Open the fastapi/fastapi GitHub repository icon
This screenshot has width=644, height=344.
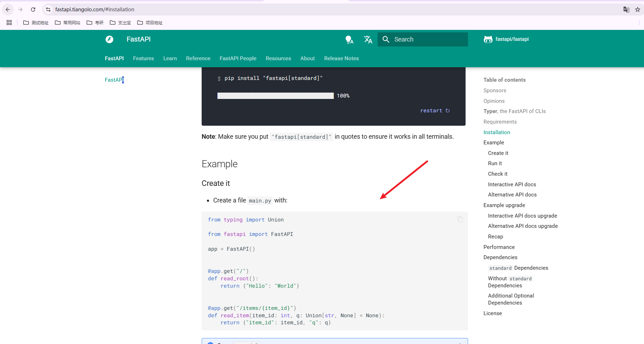pos(488,39)
